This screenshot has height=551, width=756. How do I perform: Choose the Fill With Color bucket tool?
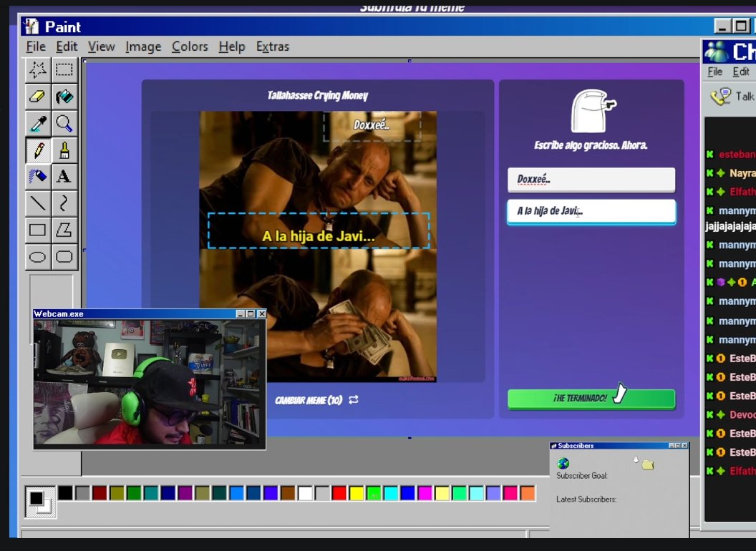click(64, 97)
